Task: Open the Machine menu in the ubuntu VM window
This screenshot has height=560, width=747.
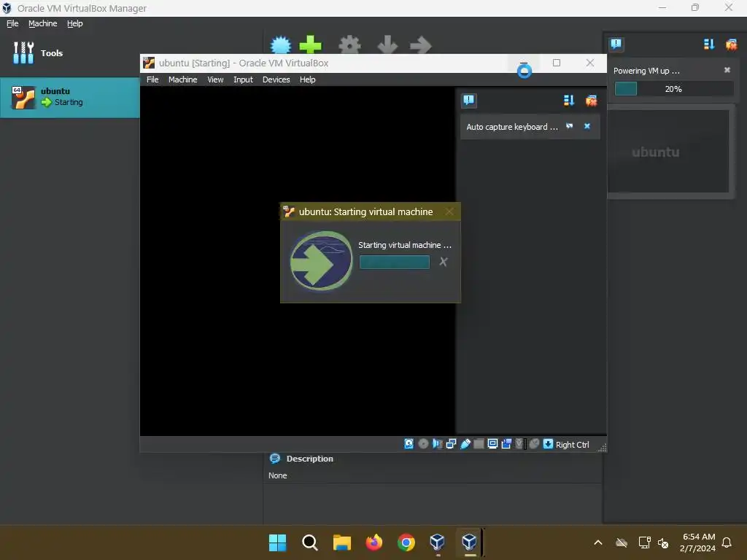Action: pyautogui.click(x=182, y=79)
